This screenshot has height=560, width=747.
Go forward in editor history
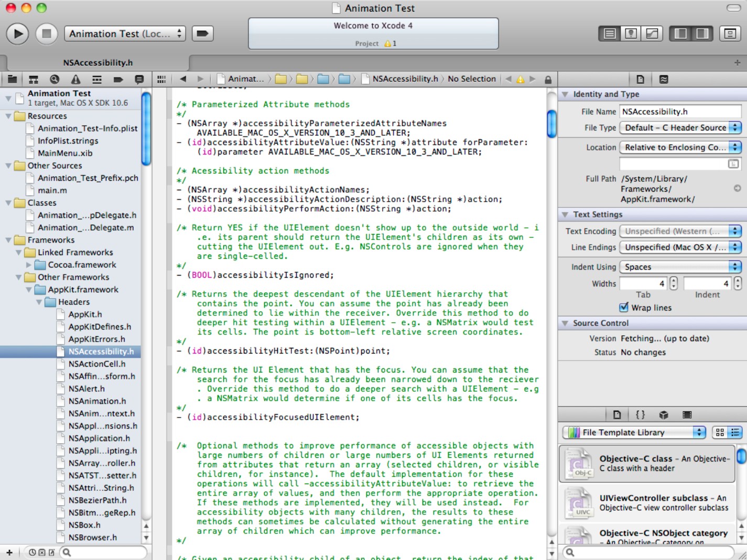coord(200,79)
